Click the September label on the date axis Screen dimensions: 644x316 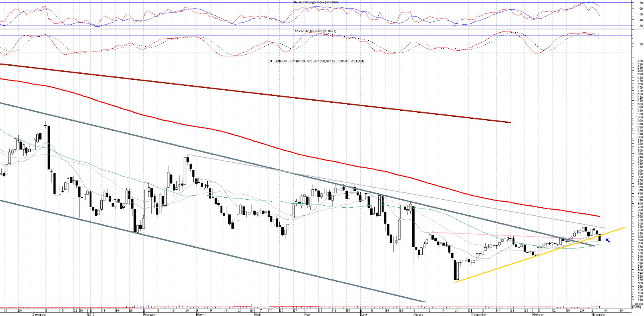(x=479, y=314)
